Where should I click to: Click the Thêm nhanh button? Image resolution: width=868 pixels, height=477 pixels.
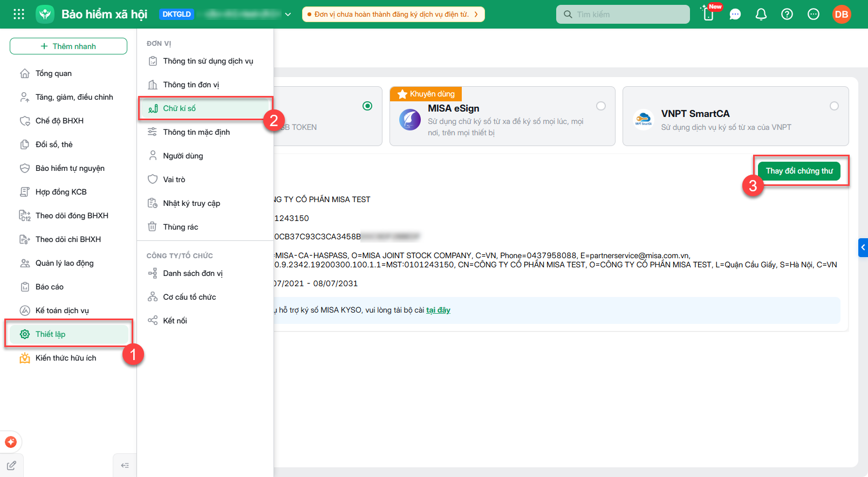click(x=69, y=46)
